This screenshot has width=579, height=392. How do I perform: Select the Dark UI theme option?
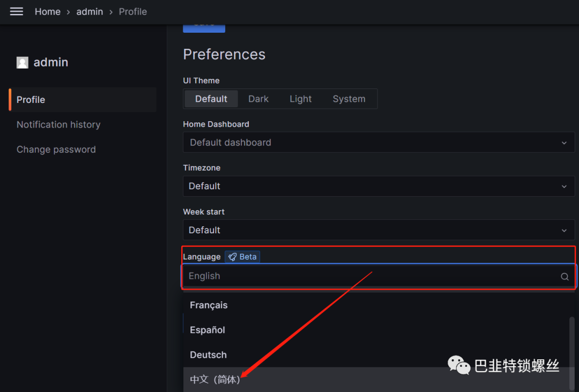[258, 99]
